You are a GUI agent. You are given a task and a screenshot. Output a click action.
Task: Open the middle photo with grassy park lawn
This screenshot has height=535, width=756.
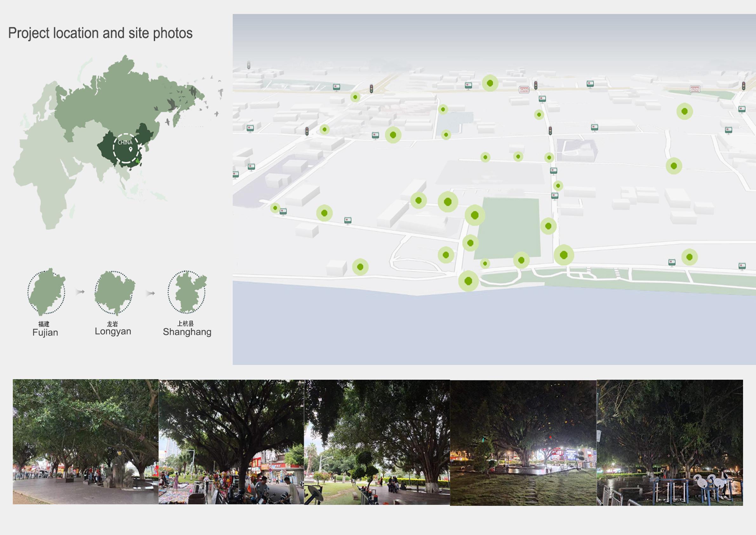[x=377, y=442]
